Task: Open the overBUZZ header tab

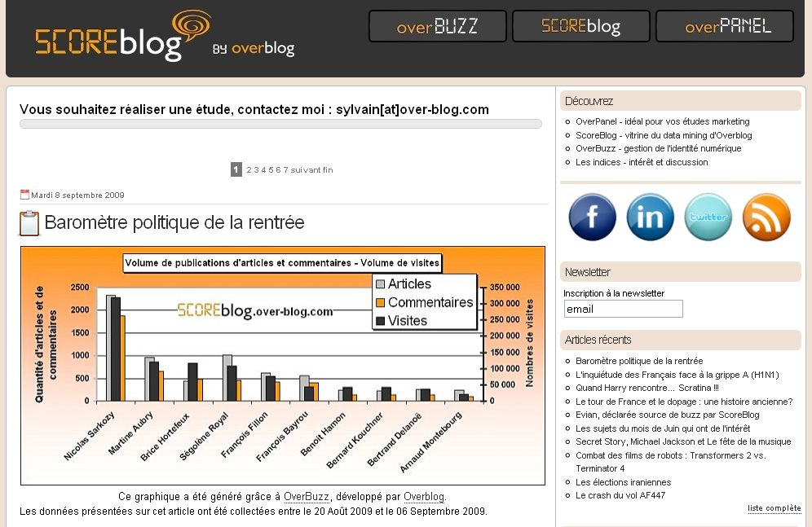Action: point(438,26)
